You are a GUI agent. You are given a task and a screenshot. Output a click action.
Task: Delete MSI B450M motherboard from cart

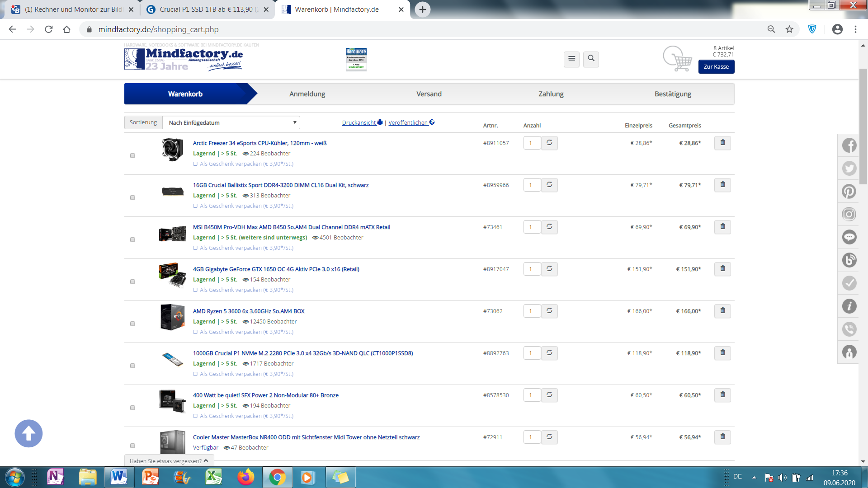pyautogui.click(x=722, y=227)
